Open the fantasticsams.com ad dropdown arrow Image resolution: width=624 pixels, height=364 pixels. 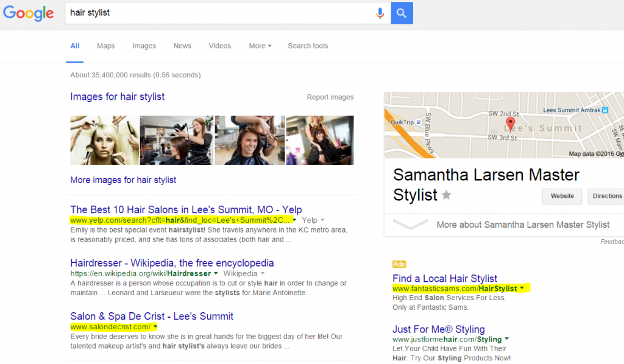522,288
